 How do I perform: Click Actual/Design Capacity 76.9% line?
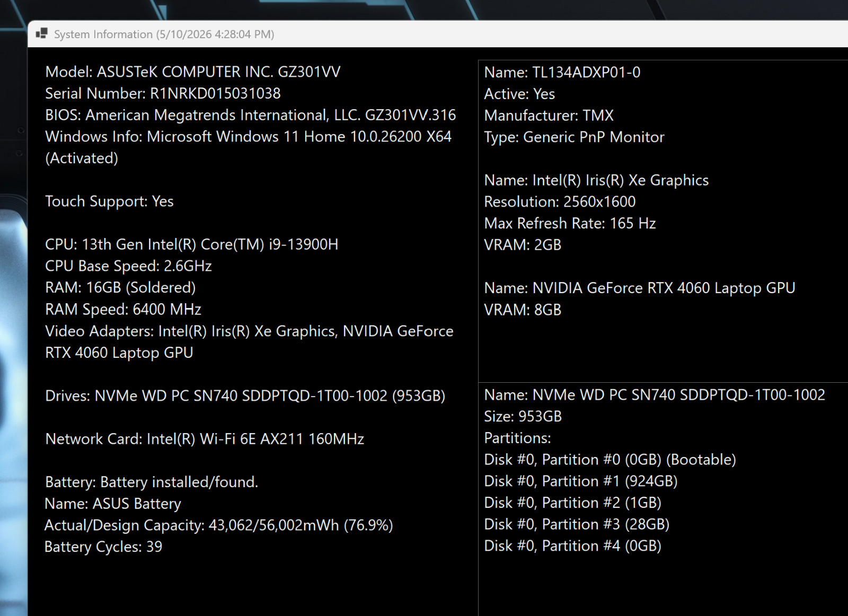coord(219,525)
